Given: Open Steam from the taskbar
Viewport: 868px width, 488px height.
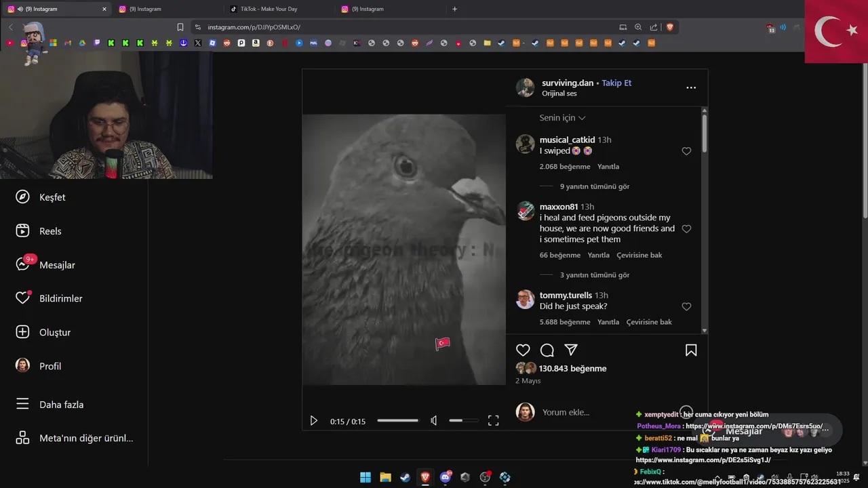Looking at the screenshot, I should click(x=405, y=477).
